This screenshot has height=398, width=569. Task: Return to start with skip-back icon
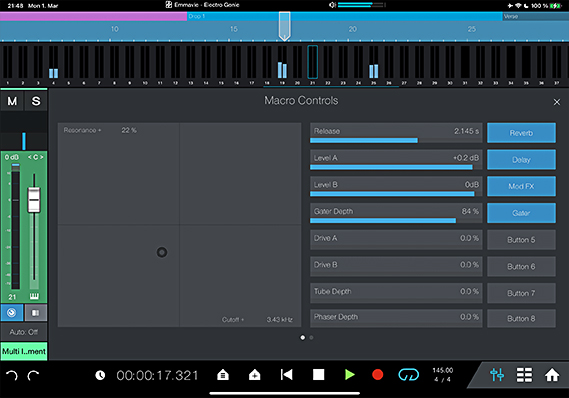(286, 374)
